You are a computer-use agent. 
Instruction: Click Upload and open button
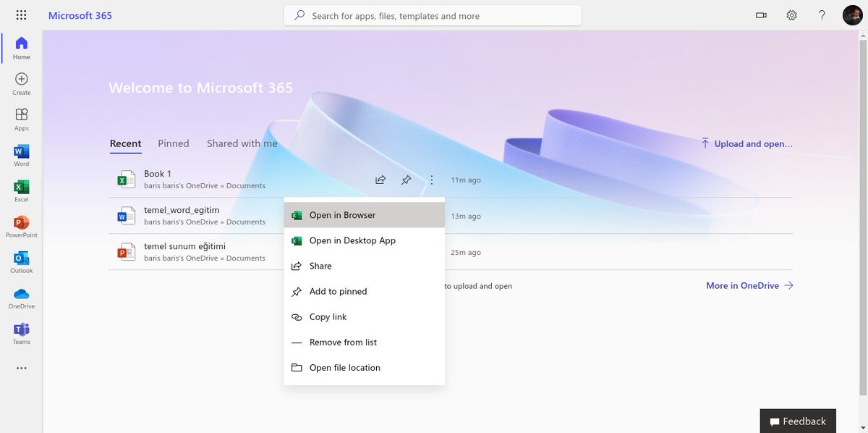pyautogui.click(x=746, y=143)
